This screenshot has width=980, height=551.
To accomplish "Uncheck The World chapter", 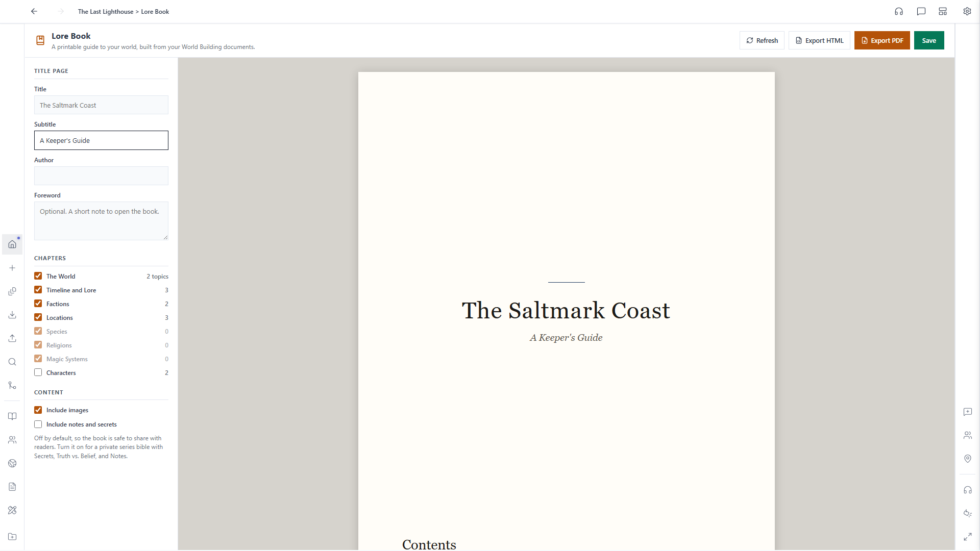I will [x=38, y=276].
